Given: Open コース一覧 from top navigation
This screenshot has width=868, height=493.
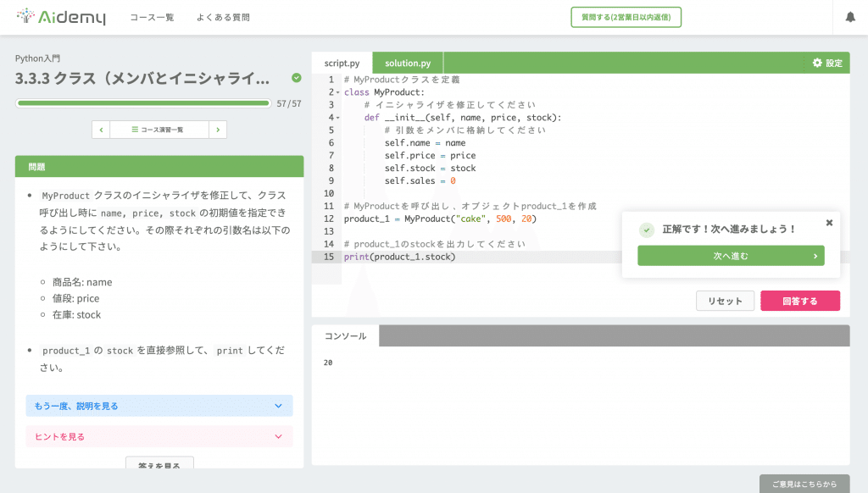Looking at the screenshot, I should point(152,17).
